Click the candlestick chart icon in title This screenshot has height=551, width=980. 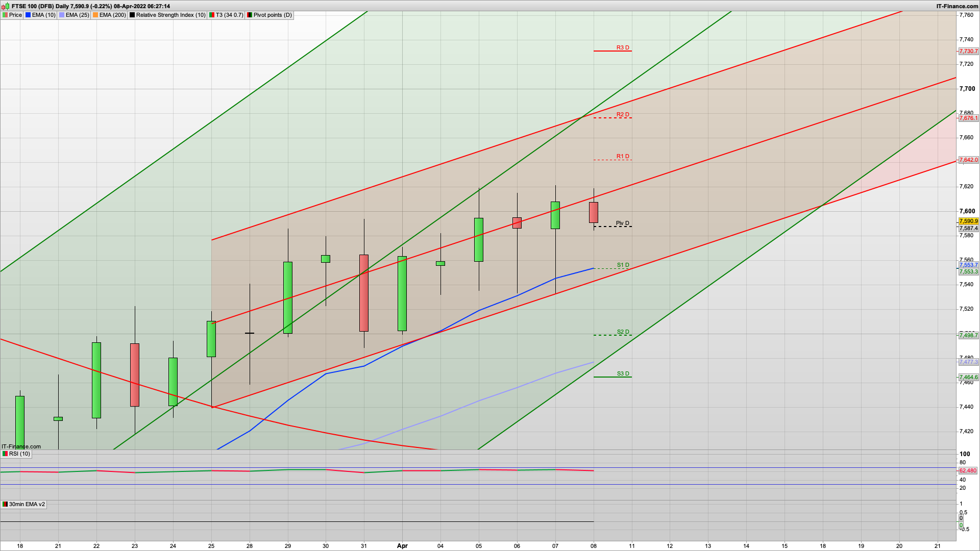[x=6, y=6]
